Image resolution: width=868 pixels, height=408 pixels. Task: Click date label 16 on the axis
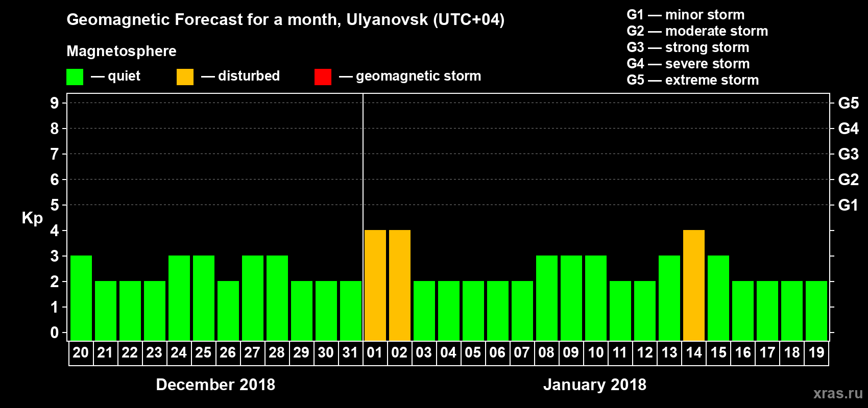pyautogui.click(x=743, y=352)
